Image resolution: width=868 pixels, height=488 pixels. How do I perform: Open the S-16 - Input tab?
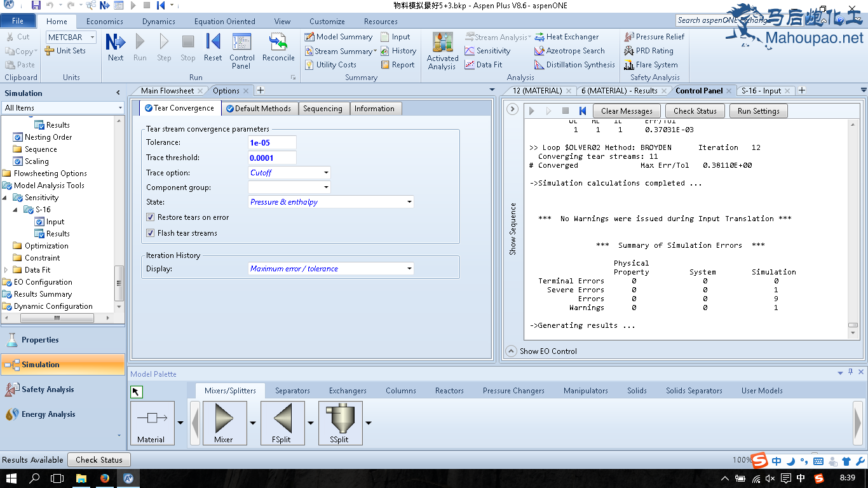tap(761, 91)
